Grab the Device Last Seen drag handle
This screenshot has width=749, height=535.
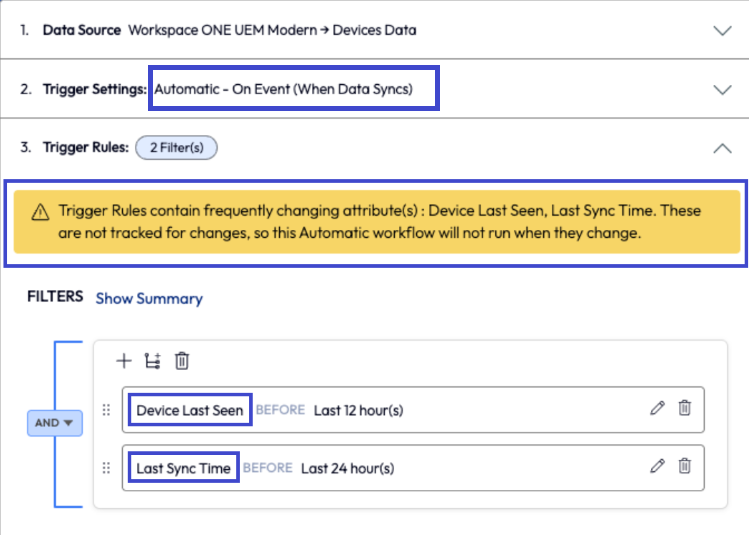[106, 410]
